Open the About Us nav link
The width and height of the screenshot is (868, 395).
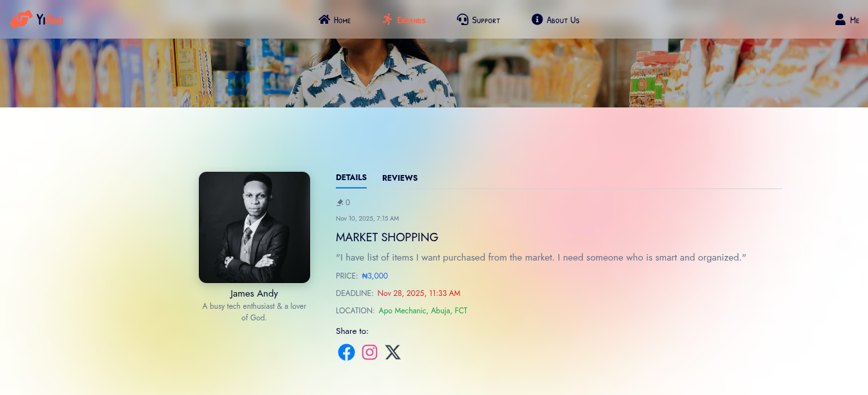point(563,20)
